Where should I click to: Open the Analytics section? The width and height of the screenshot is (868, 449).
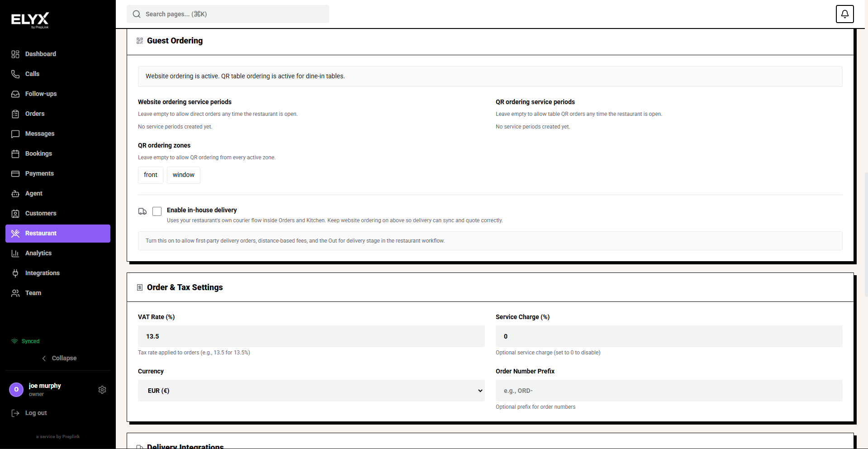click(x=58, y=253)
